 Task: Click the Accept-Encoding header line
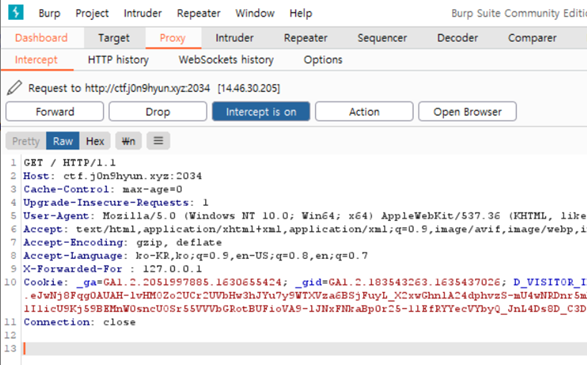[122, 242]
